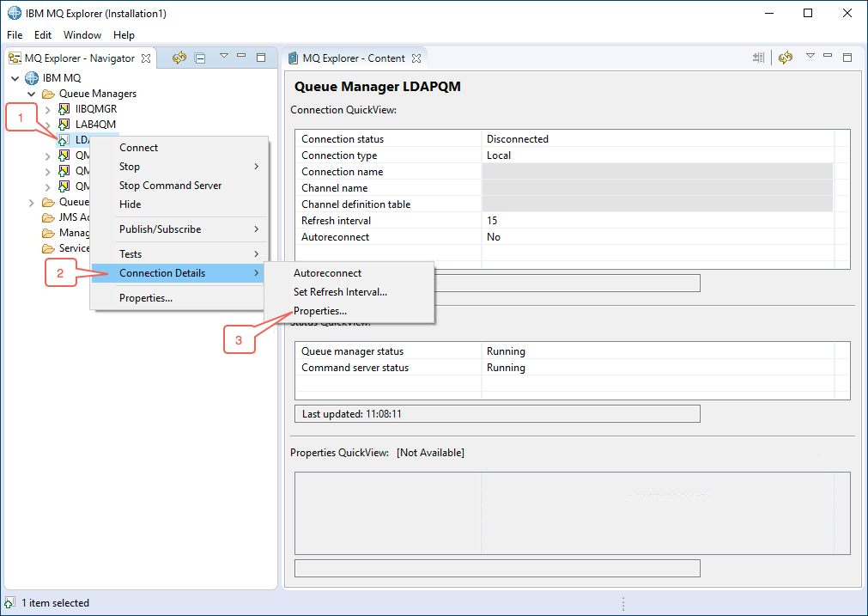868x616 pixels.
Task: Expand the Queue Manager Clusters folder
Action: click(x=31, y=203)
